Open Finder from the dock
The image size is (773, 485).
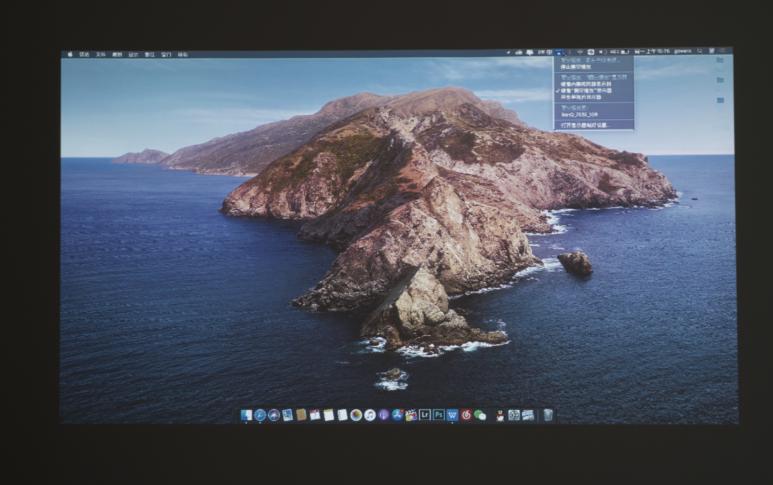[246, 415]
